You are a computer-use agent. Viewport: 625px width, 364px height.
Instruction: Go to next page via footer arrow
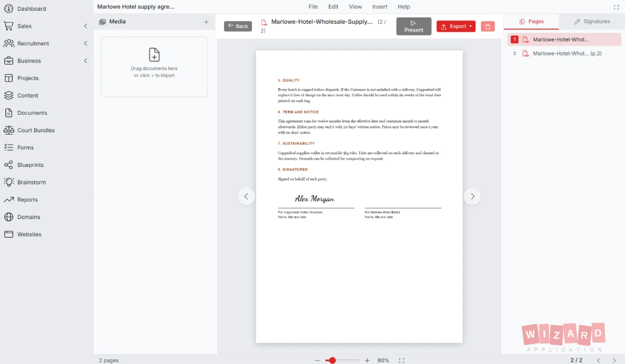[614, 361]
